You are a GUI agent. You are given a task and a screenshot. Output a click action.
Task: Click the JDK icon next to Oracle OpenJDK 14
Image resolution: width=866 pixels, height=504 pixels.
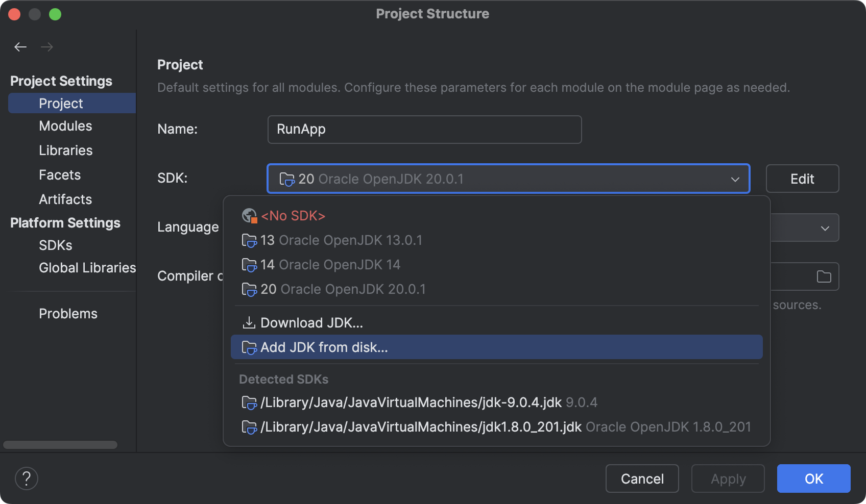[x=249, y=265]
